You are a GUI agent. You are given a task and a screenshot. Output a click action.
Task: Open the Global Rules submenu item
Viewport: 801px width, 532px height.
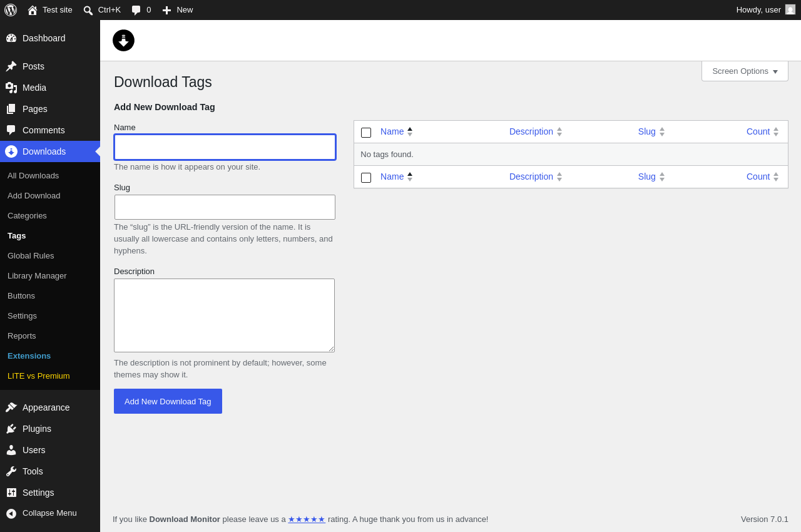coord(31,255)
